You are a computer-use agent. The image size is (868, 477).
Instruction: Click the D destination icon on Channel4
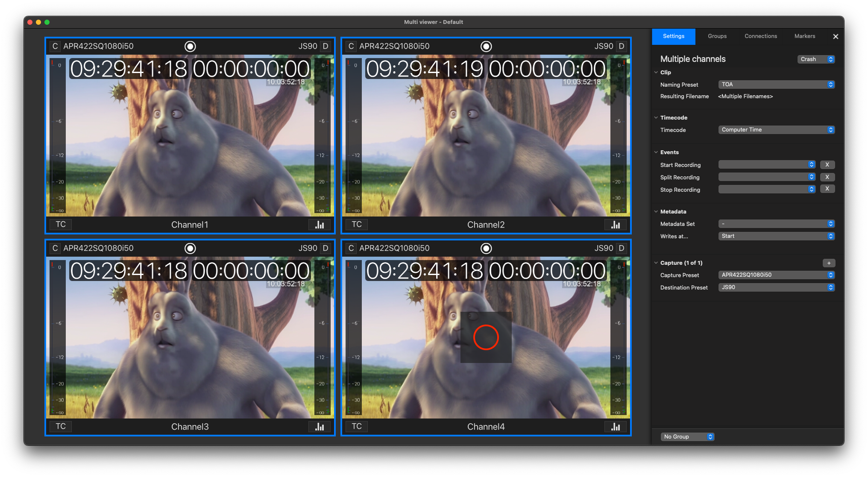click(622, 248)
